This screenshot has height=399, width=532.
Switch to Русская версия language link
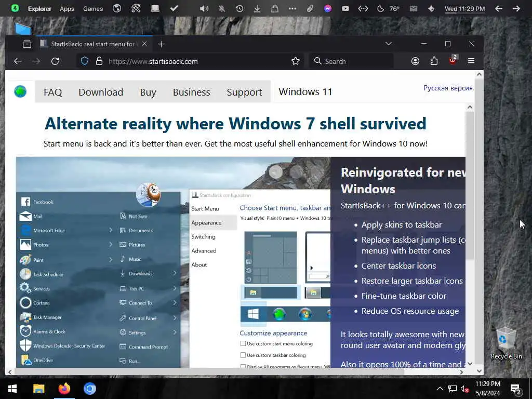tap(448, 88)
